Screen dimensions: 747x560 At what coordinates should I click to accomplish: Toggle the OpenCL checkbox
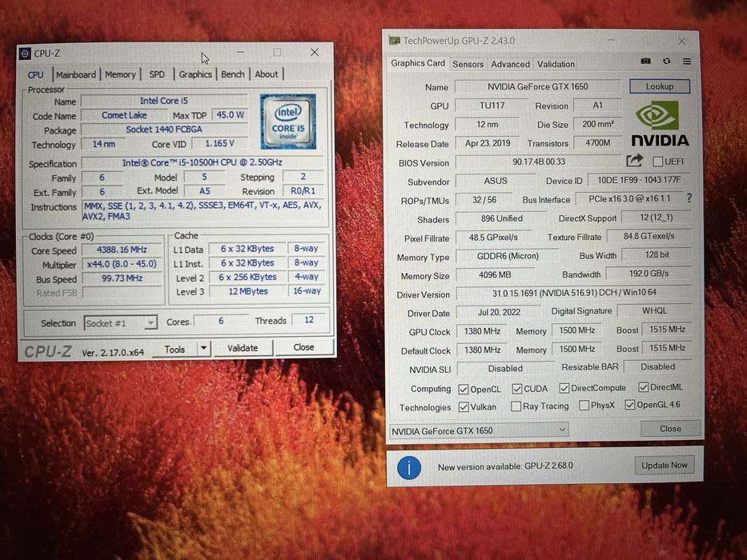tap(463, 389)
